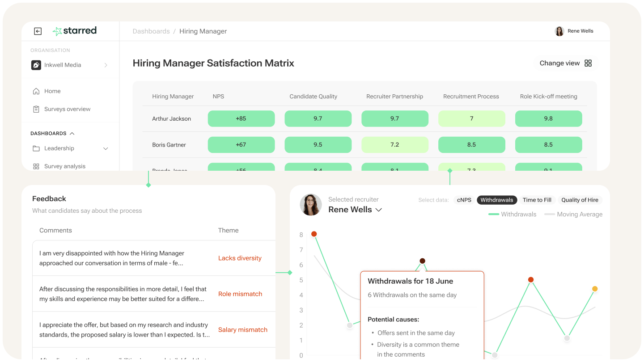The image size is (644, 362).
Task: Click Recruitment Process column header
Action: [x=471, y=97]
